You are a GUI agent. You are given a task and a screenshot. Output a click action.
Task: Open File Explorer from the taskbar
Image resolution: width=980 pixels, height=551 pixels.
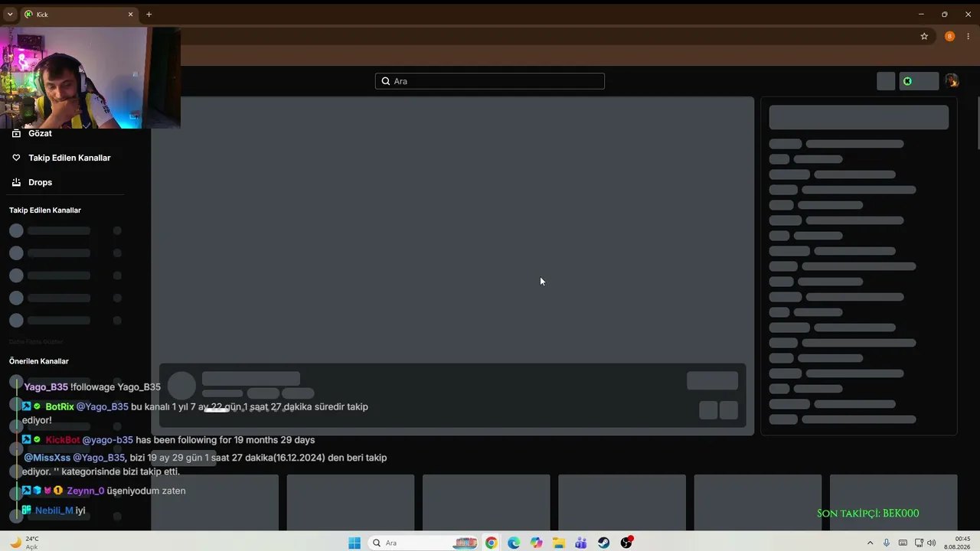coord(559,543)
